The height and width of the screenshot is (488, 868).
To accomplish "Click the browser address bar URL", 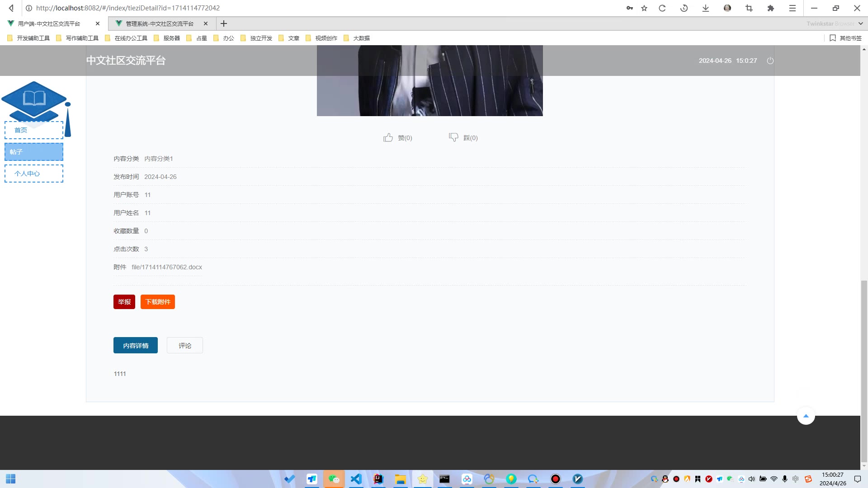I will point(128,8).
